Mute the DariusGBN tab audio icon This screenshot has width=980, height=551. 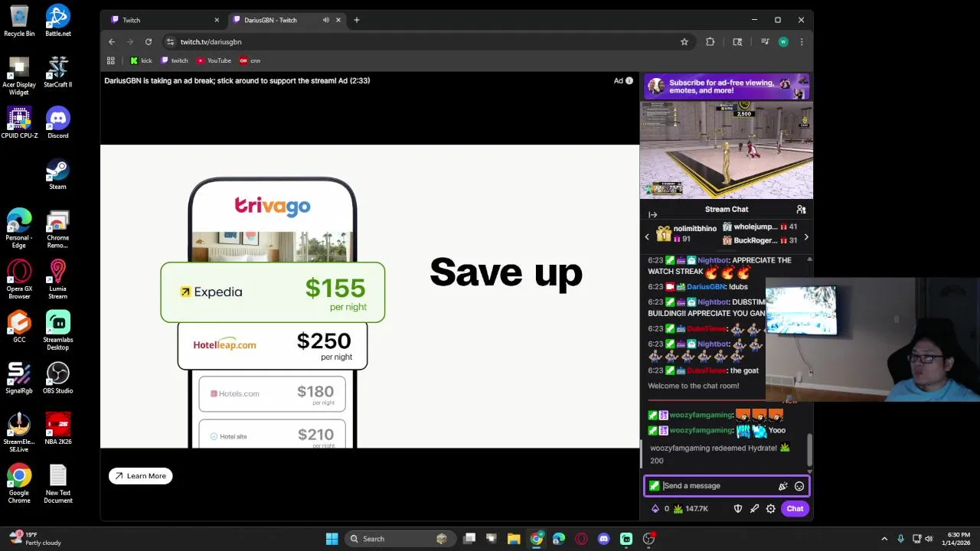click(x=326, y=20)
